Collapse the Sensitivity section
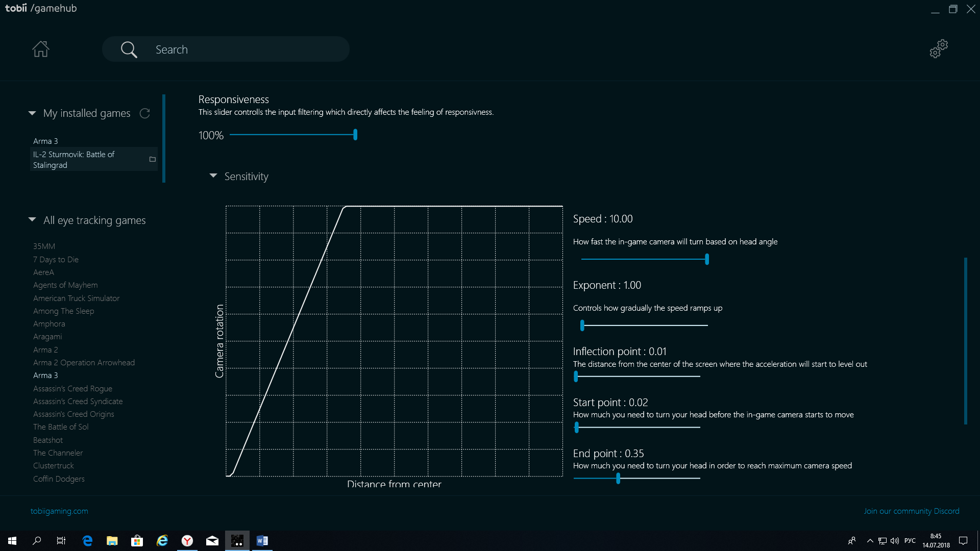Screen dimensions: 980x551 point(213,176)
